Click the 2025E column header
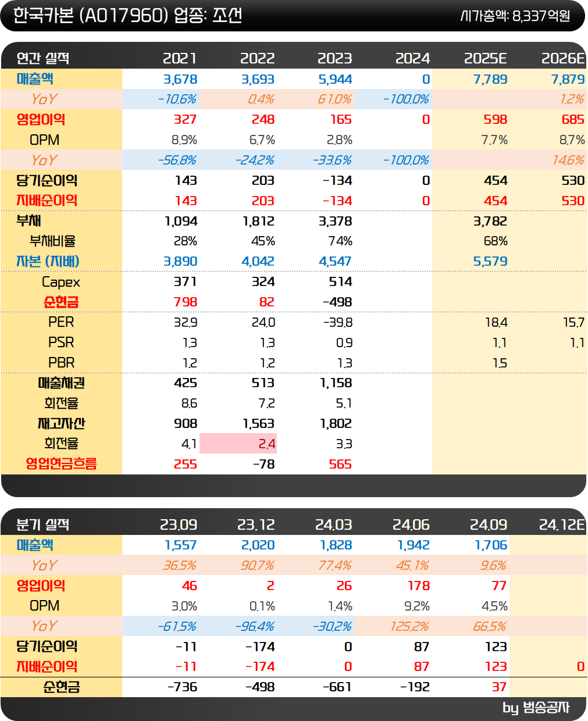Image resolution: width=588 pixels, height=721 pixels. [485, 58]
